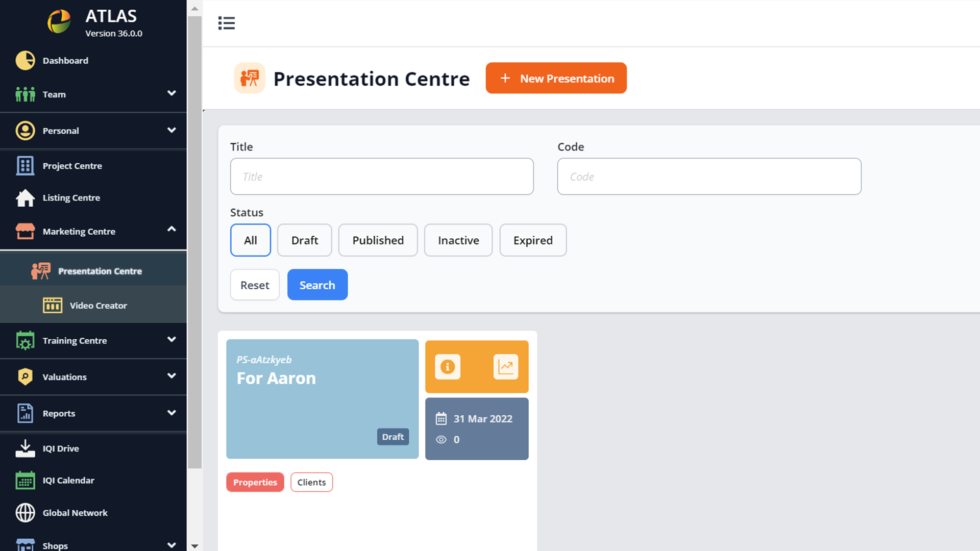The width and height of the screenshot is (980, 551).
Task: Expand the Valuations submenu arrow
Action: coord(171,376)
